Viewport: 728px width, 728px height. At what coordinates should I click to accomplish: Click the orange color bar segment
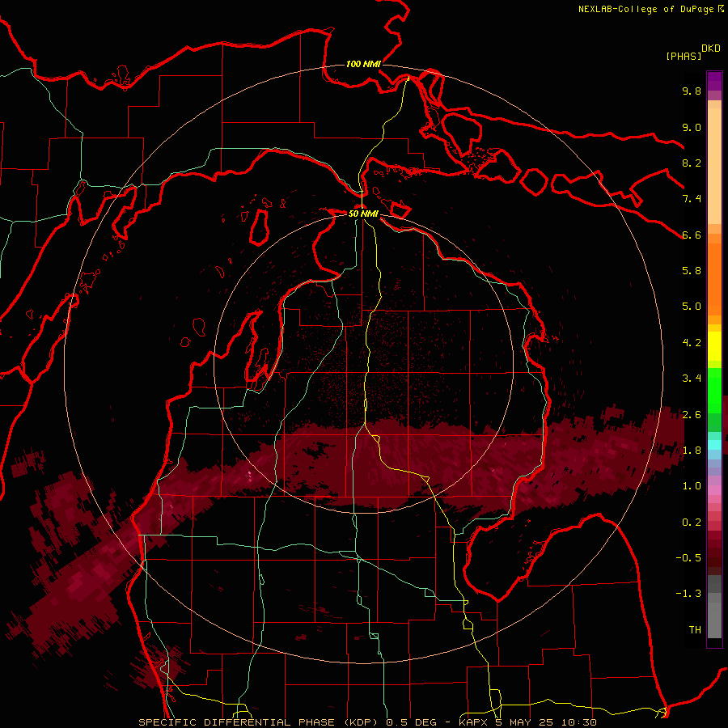point(714,280)
